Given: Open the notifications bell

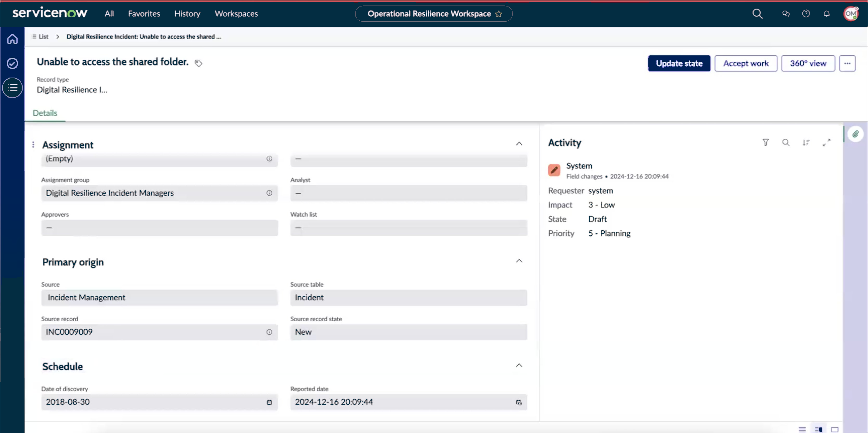Looking at the screenshot, I should point(826,14).
